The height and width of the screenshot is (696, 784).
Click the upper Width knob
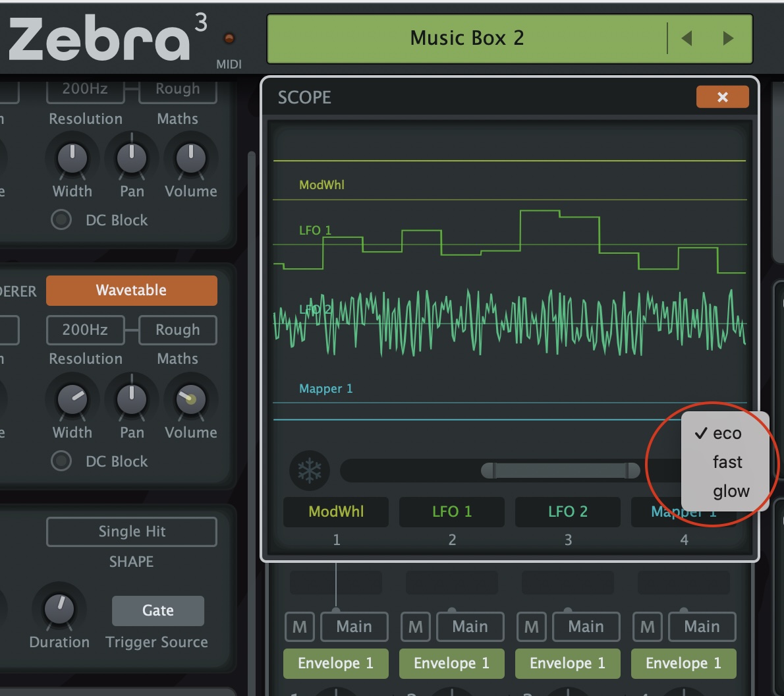pos(72,158)
